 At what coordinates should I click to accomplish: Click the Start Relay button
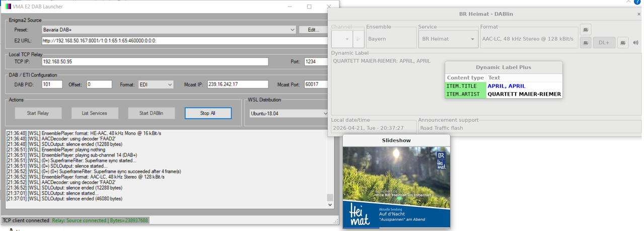pyautogui.click(x=38, y=113)
